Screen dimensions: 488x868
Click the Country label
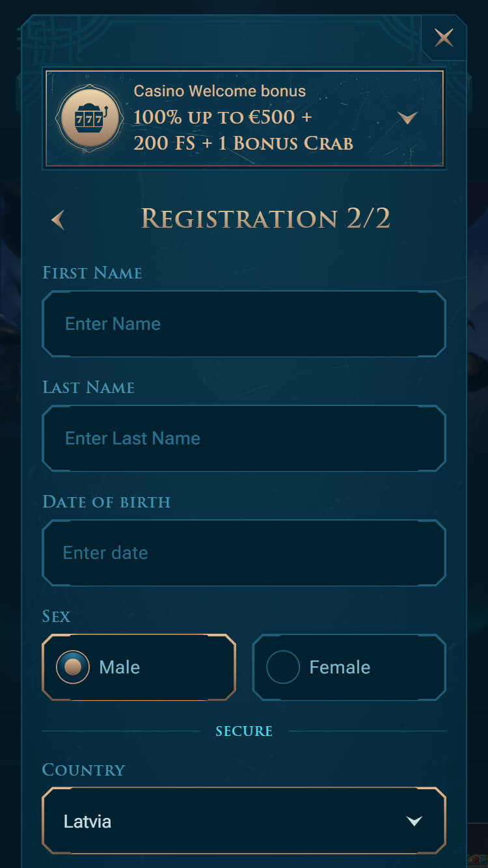click(83, 770)
